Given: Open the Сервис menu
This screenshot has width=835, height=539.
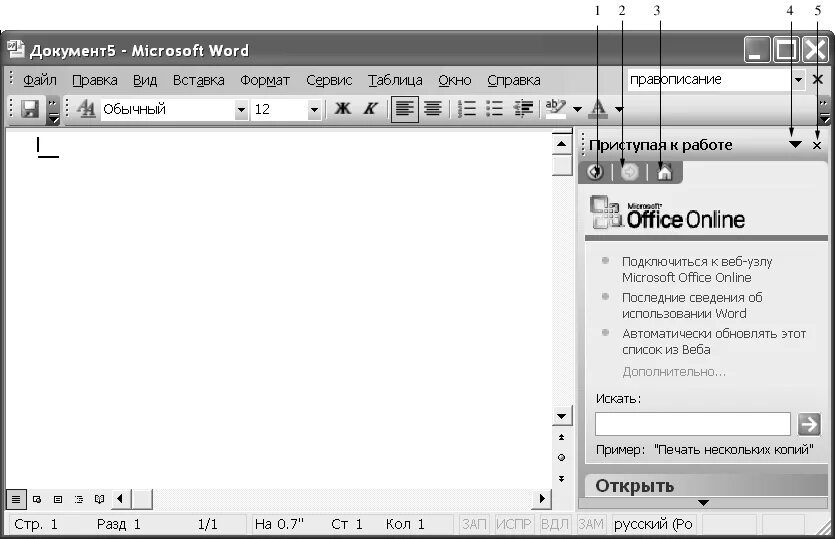Looking at the screenshot, I should point(329,80).
